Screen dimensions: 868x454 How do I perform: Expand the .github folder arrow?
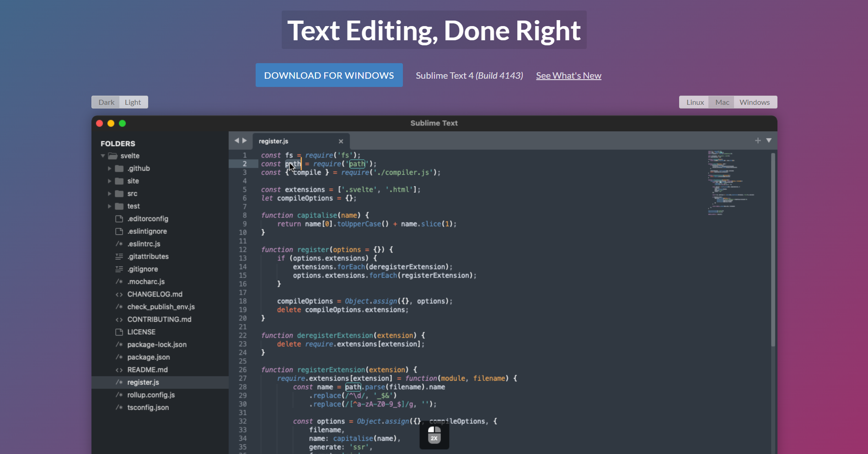(x=109, y=168)
